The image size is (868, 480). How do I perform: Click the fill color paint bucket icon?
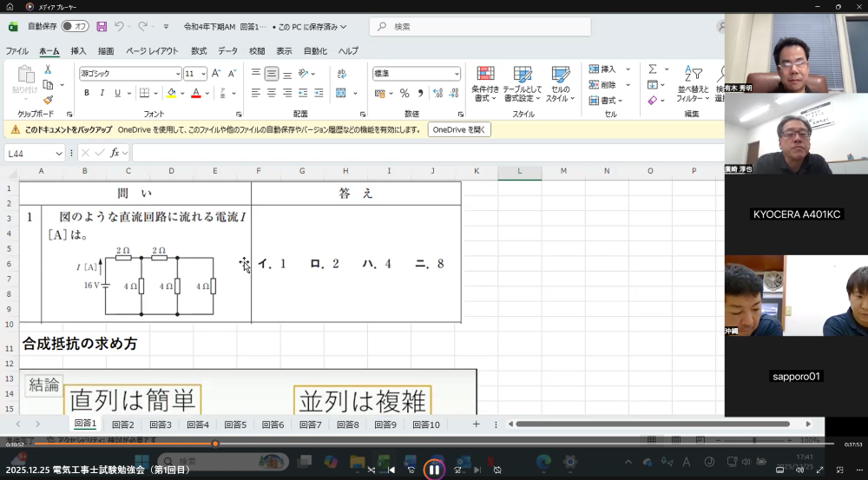tap(171, 93)
